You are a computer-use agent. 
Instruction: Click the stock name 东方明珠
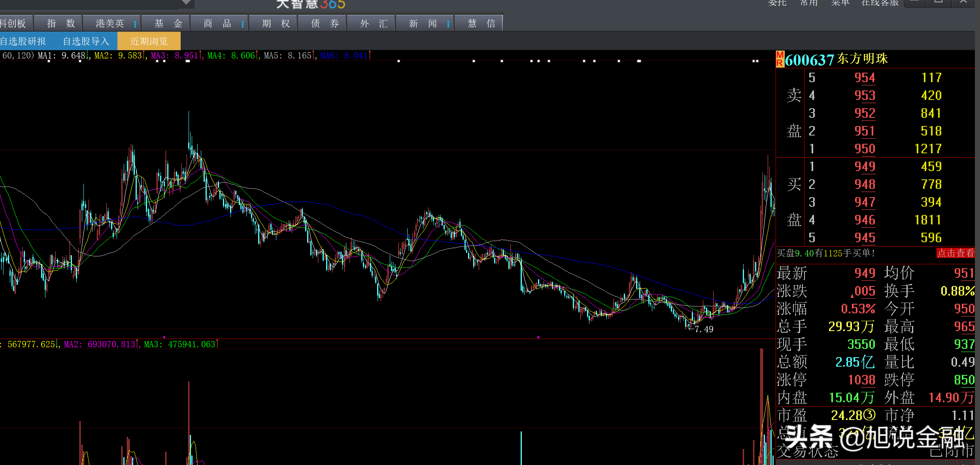[x=862, y=59]
